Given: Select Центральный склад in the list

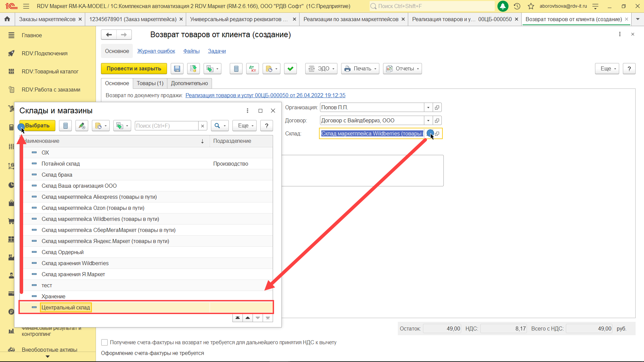Looking at the screenshot, I should coord(66,307).
